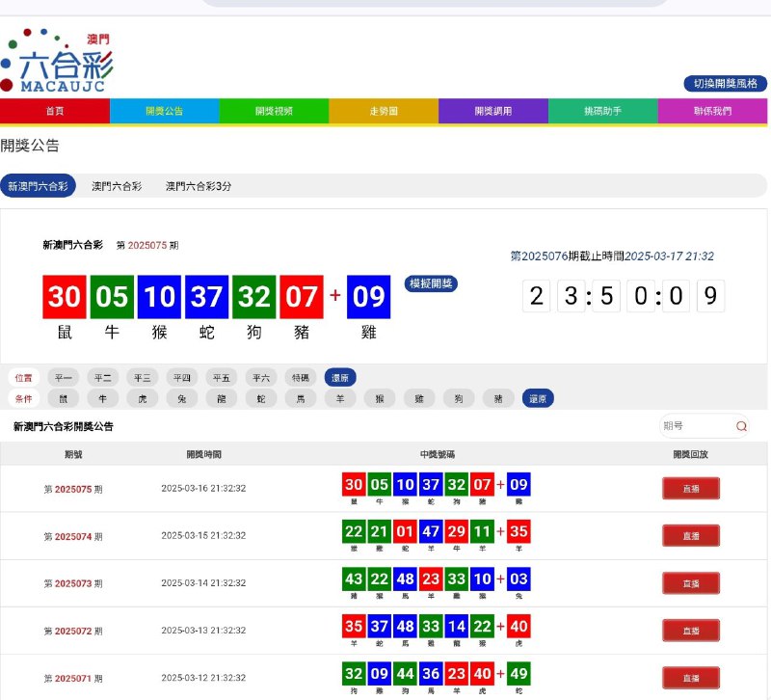Viewport: 771px width, 700px height.
Task: Toggle the 兔 zodiac condition filter
Action: point(182,398)
